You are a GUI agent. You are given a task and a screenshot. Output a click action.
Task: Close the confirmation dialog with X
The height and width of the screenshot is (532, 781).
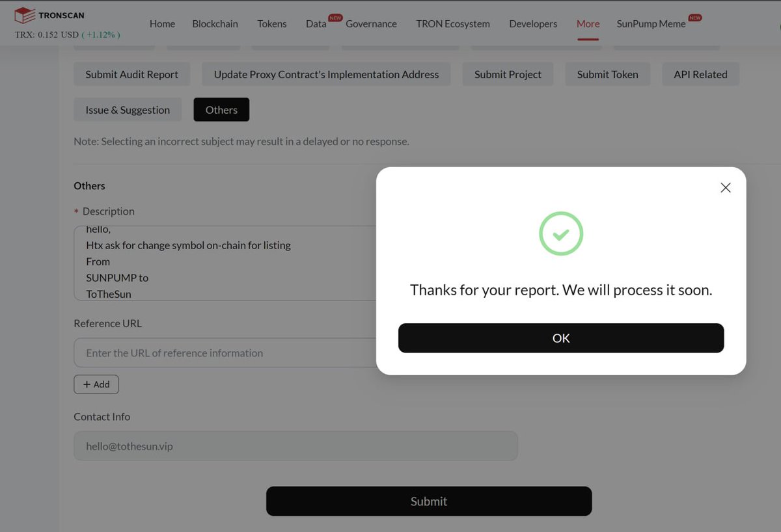pyautogui.click(x=726, y=187)
